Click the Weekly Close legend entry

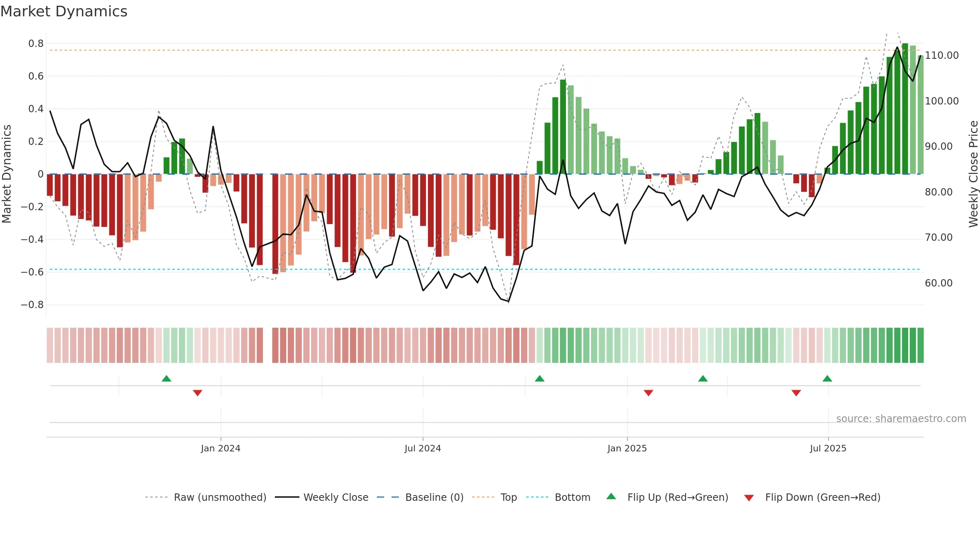tap(322, 497)
